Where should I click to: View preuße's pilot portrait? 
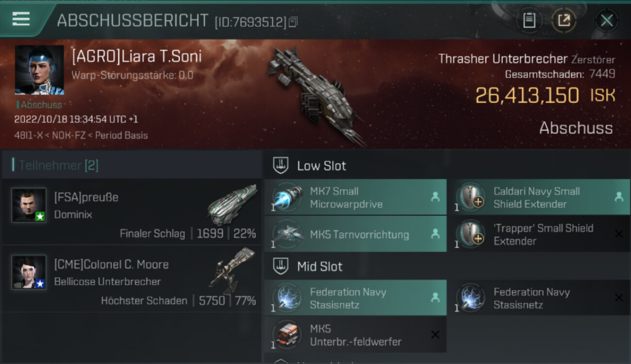click(29, 205)
